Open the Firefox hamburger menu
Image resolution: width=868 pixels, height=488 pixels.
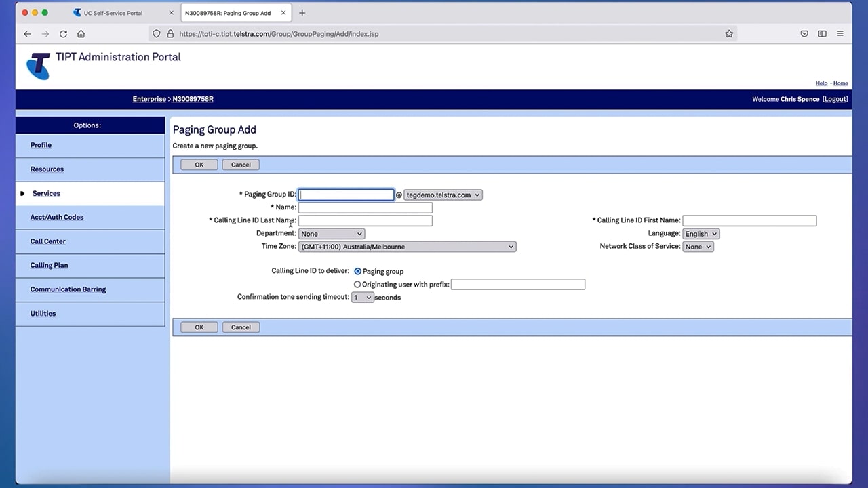840,34
